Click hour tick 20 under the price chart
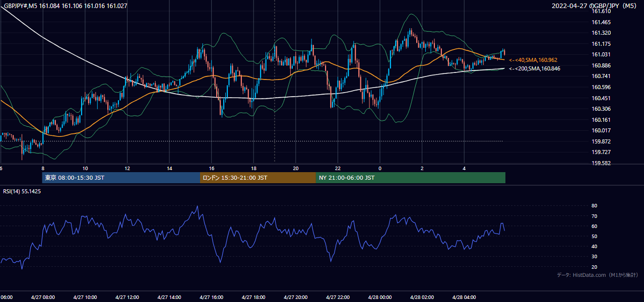This screenshot has width=644, height=302. click(x=296, y=169)
